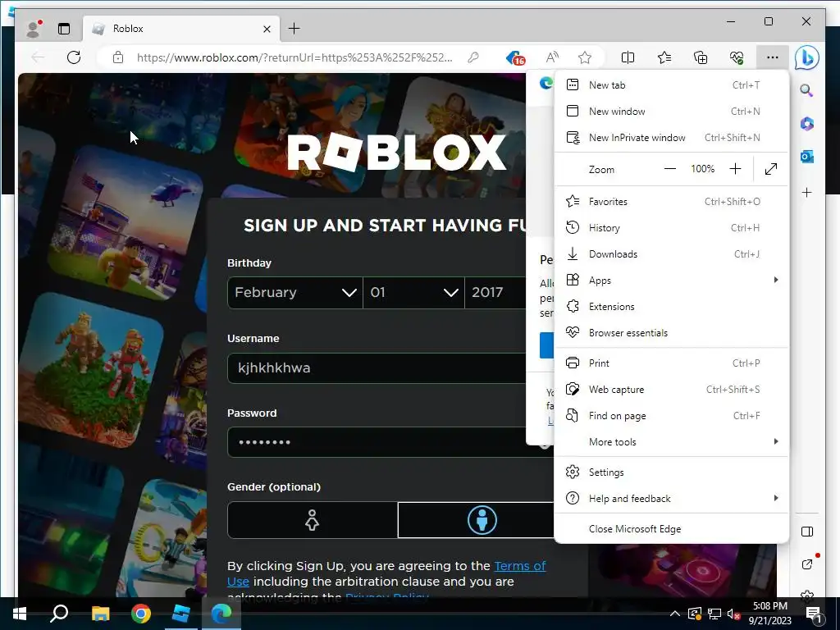
Task: Enter full screen from Zoom row
Action: 771,169
